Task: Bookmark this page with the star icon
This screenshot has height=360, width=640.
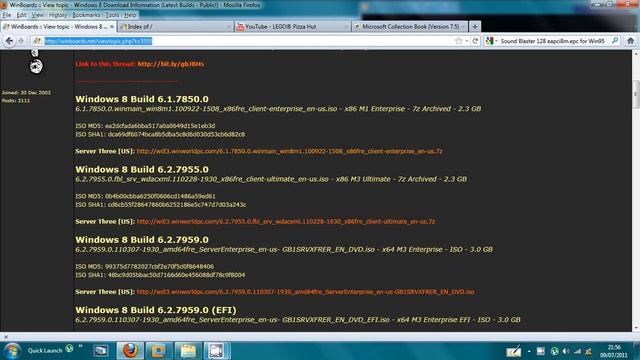Action: click(458, 41)
